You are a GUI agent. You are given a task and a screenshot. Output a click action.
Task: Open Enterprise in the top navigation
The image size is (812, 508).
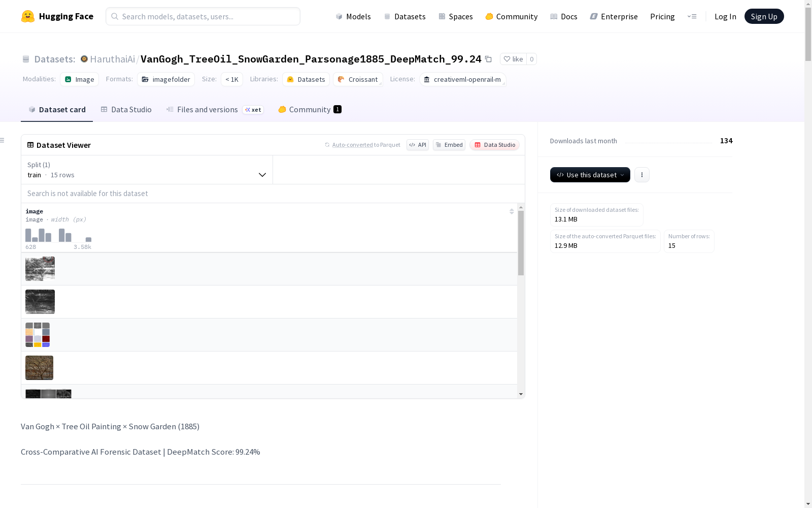click(614, 16)
